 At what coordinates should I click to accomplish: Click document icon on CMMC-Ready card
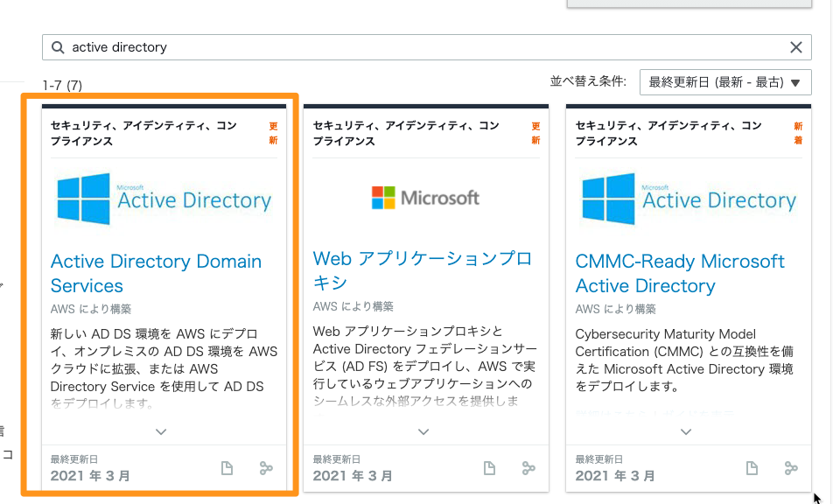click(x=752, y=468)
